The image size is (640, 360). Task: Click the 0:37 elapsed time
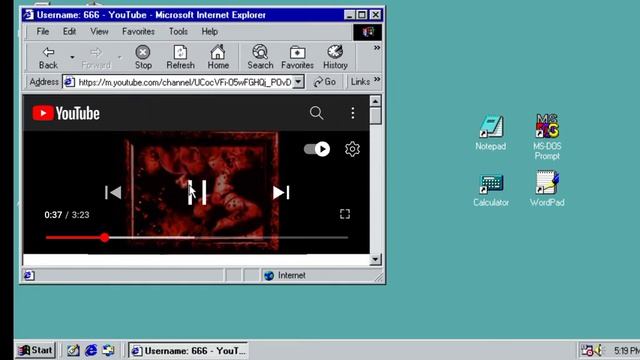(53, 215)
